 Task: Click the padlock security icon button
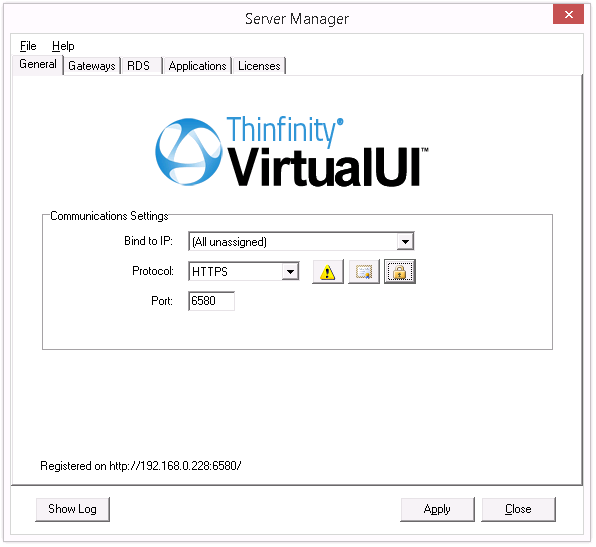[401, 272]
